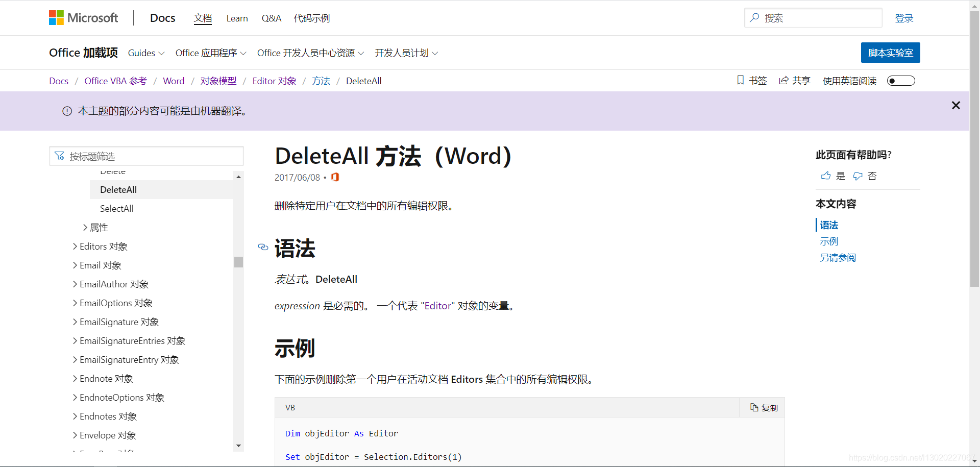The width and height of the screenshot is (980, 467).
Task: Open the Q&A top nav item
Action: point(271,18)
